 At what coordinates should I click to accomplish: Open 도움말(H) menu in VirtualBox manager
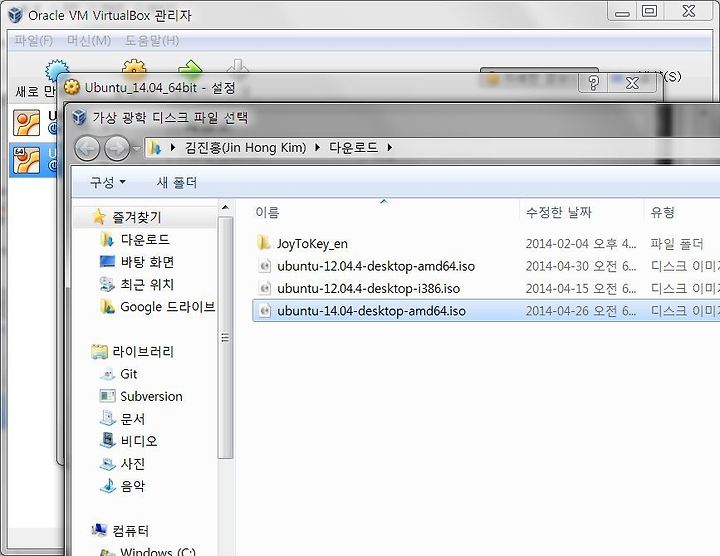click(152, 40)
